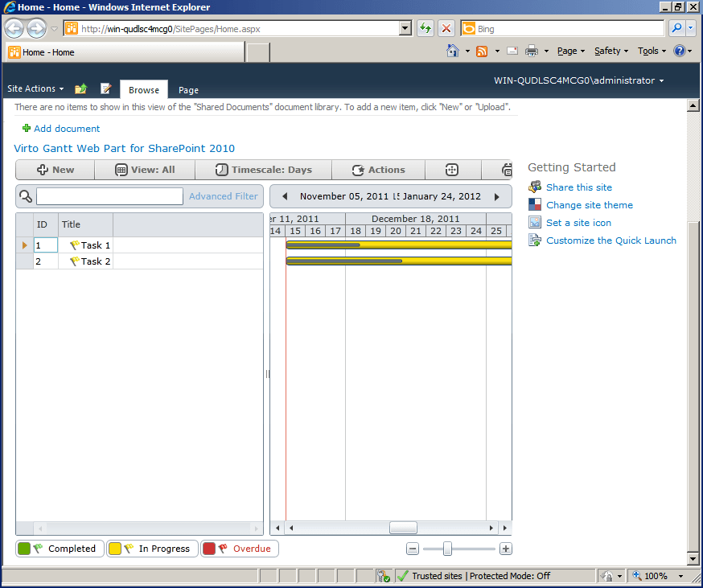Click the browser Forward arrow button

[x=36, y=29]
